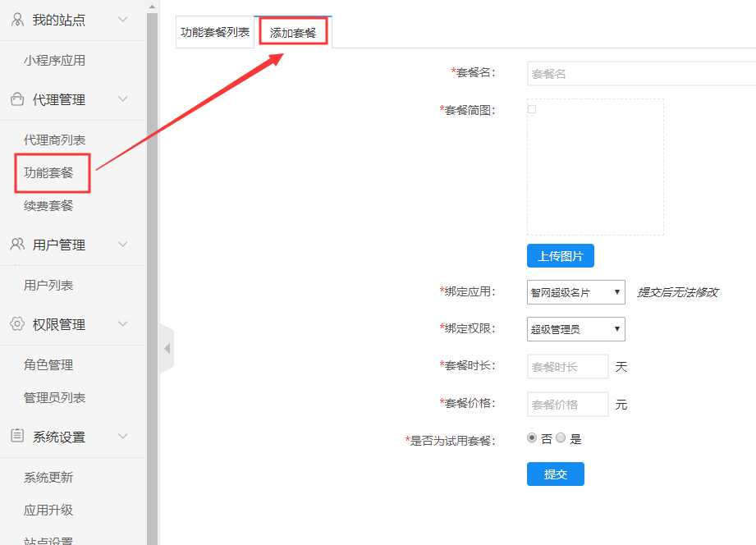Click the 系统设置 section header text
Viewport: 756px width, 545px height.
(x=59, y=437)
